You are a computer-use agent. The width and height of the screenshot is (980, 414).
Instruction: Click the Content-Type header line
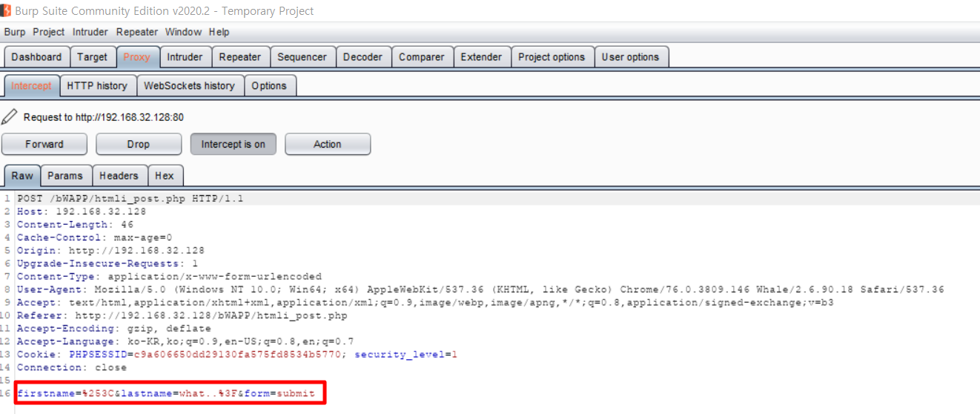[x=169, y=276]
